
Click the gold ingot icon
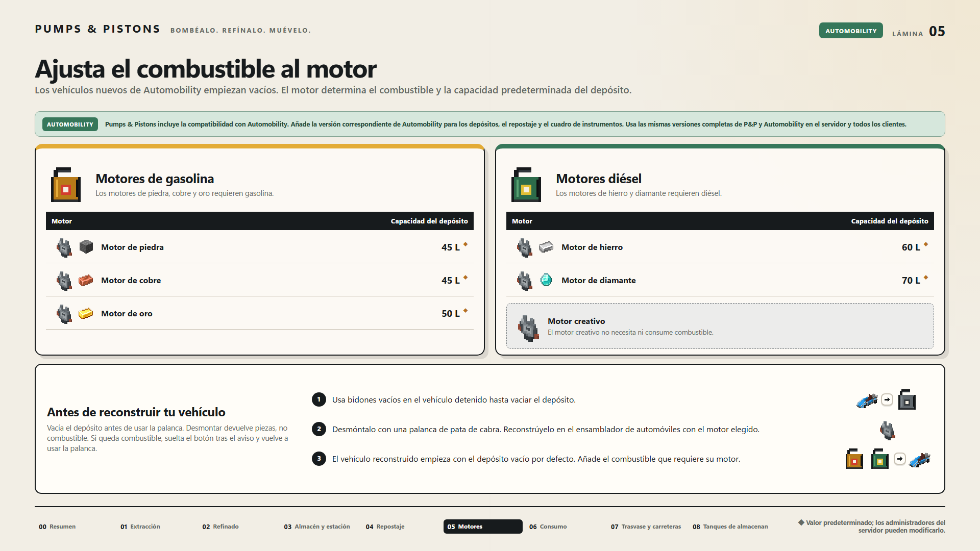pyautogui.click(x=86, y=313)
